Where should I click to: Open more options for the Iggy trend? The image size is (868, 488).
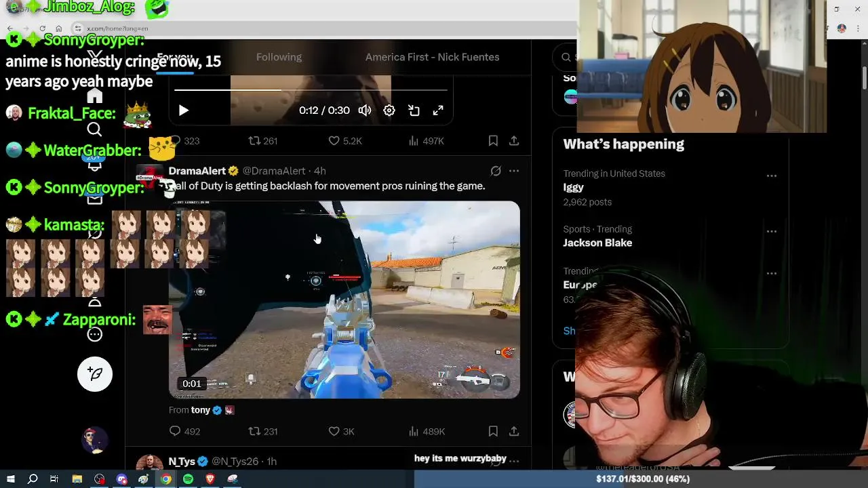coord(771,176)
